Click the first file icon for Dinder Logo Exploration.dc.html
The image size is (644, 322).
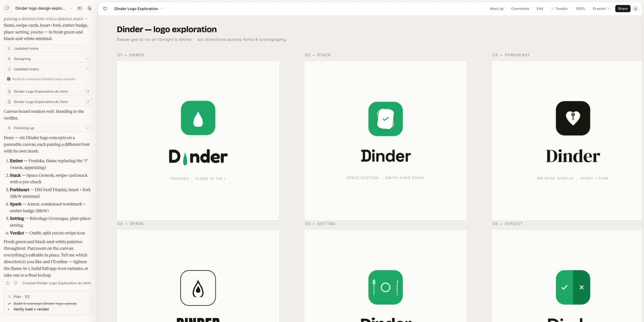point(9,91)
